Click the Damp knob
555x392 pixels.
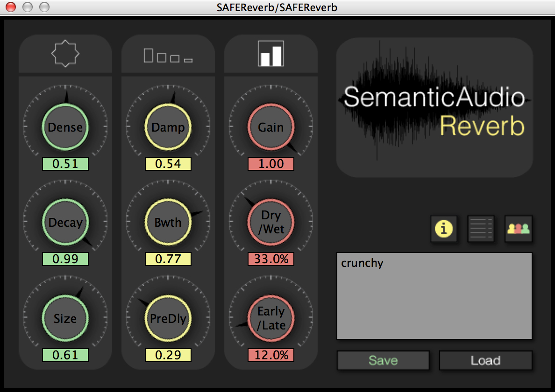click(168, 127)
